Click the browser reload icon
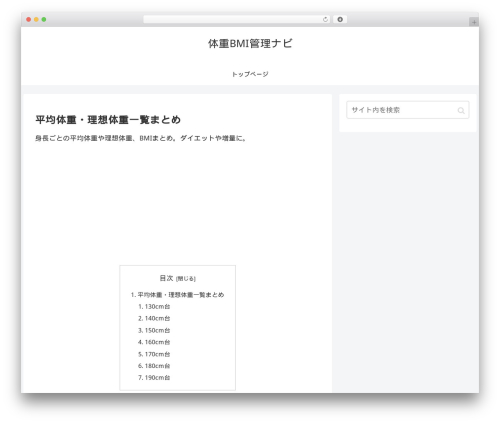The height and width of the screenshot is (423, 500). [325, 20]
